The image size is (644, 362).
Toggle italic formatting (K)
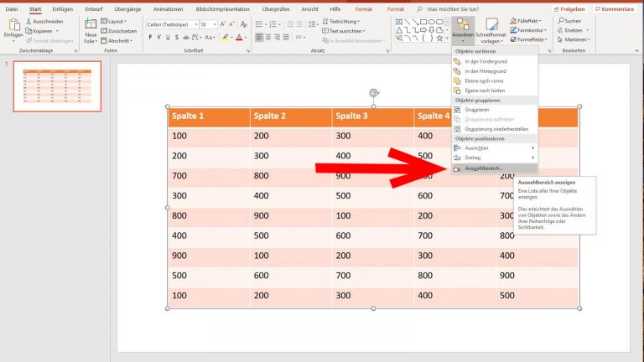point(159,38)
